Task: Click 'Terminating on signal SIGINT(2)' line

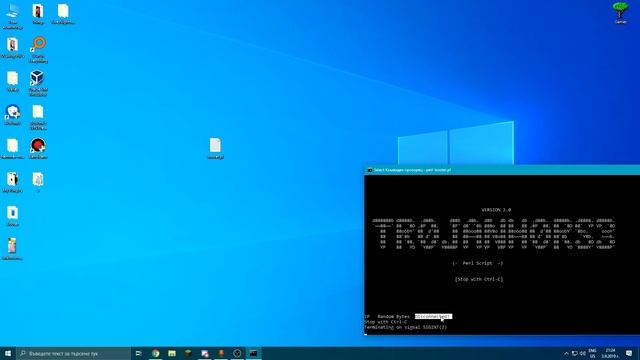Action: pos(406,327)
